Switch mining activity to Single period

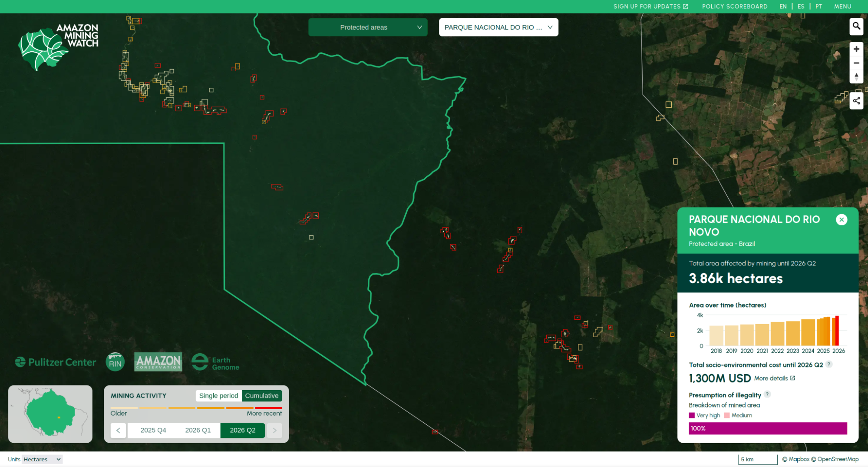(x=218, y=396)
